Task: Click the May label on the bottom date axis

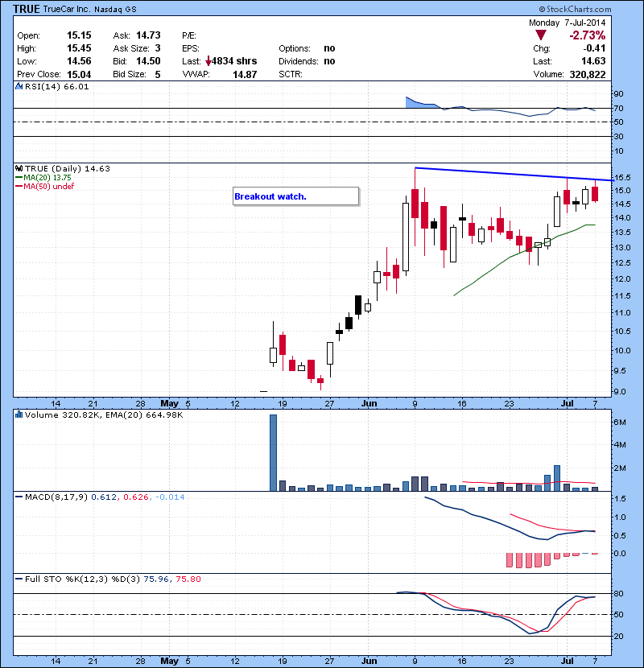Action: (169, 661)
